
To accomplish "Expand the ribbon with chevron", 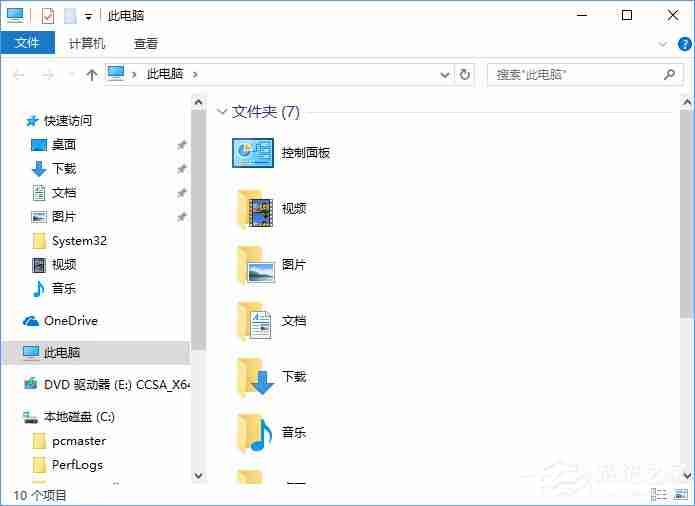I will pos(663,44).
